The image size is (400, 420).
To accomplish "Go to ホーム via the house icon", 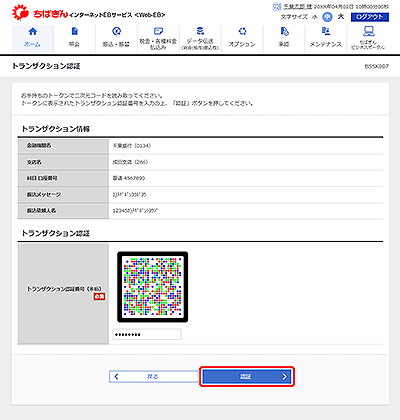I will [x=33, y=39].
